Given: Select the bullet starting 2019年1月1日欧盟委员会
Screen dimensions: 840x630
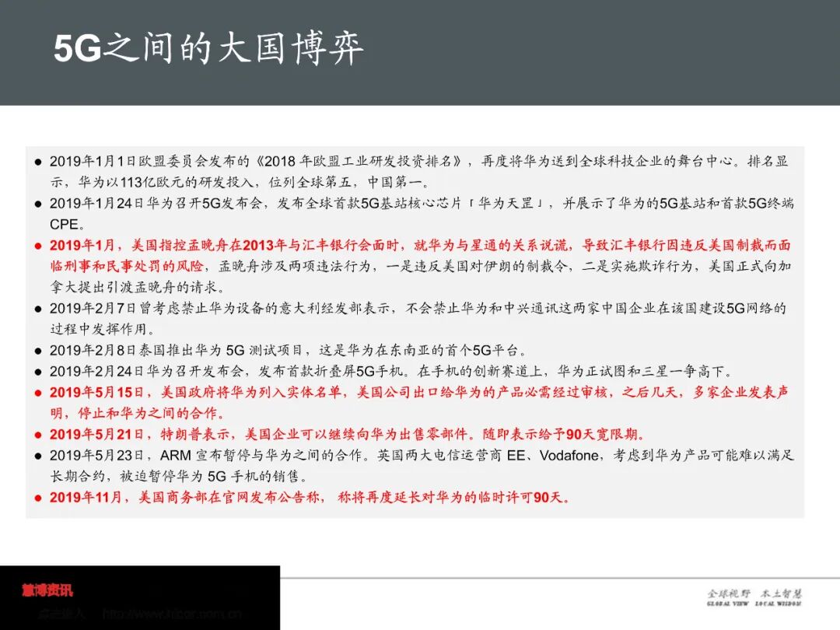Looking at the screenshot, I should 411,171.
